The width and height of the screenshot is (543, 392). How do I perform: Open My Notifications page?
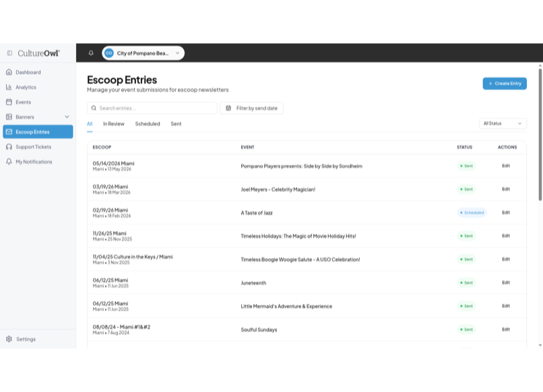pos(38,162)
